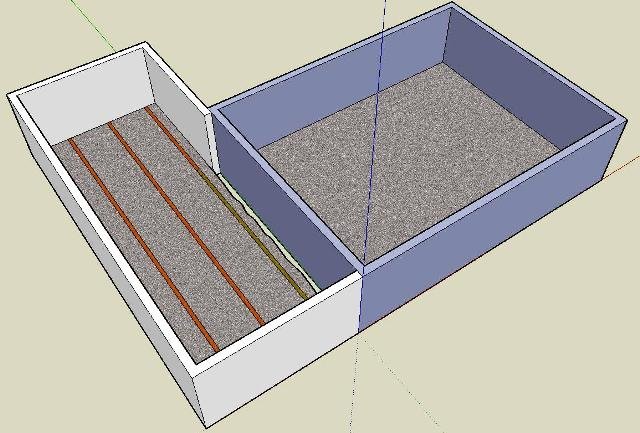The image size is (640, 433).
Task: Select the gravel floor inside the blue box
Action: [x=408, y=163]
